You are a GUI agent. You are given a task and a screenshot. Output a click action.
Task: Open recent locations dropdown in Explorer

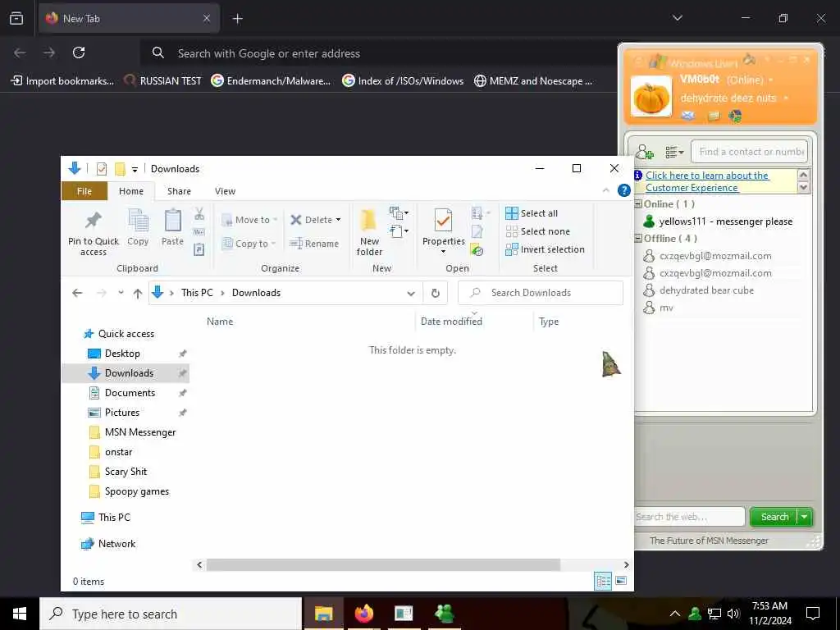point(121,293)
